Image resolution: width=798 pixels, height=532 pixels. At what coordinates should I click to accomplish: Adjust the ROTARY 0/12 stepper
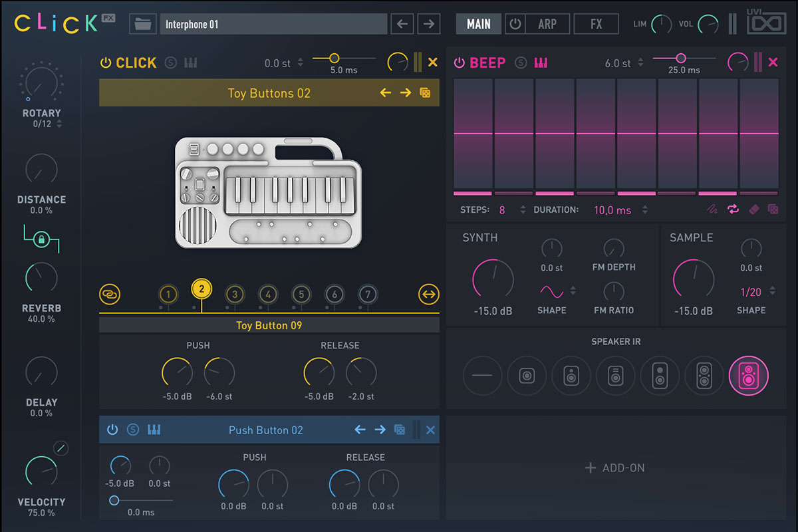(x=59, y=124)
